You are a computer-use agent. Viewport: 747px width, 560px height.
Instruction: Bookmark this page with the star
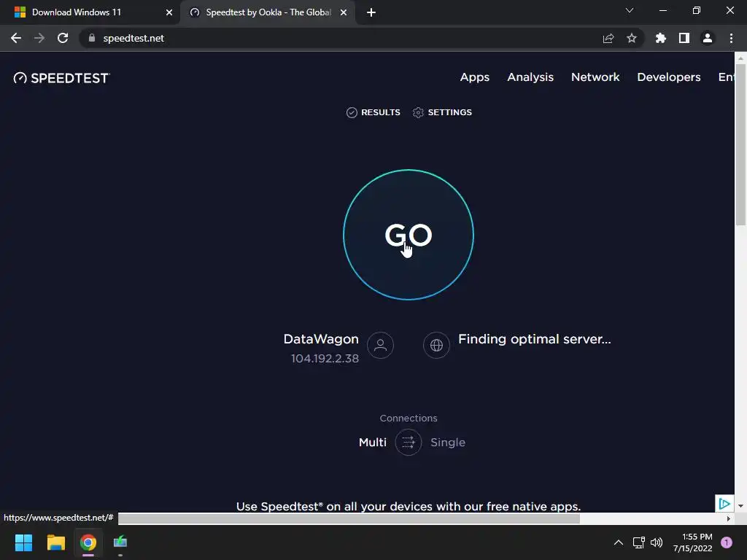point(632,38)
